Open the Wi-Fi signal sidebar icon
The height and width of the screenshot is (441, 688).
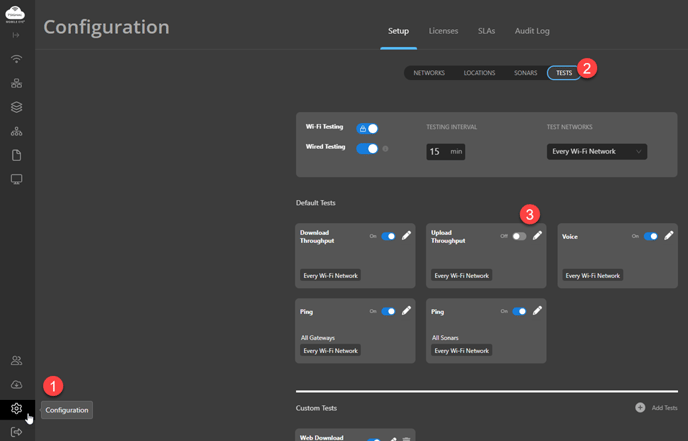click(x=16, y=59)
